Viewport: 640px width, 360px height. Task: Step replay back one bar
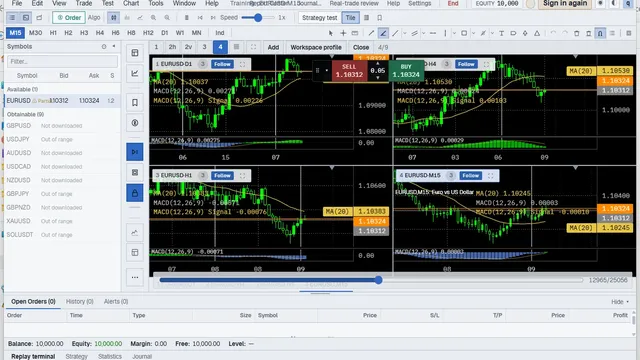coord(200,18)
